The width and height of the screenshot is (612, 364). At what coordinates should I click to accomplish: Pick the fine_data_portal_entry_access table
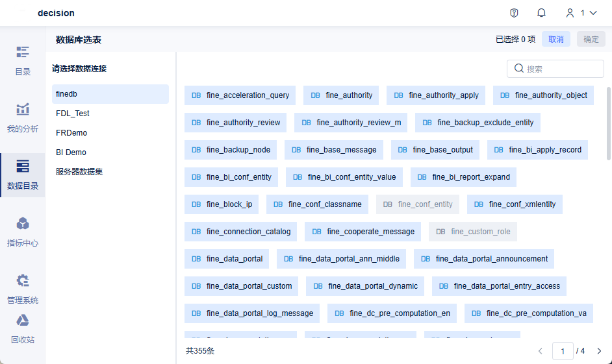pyautogui.click(x=499, y=286)
